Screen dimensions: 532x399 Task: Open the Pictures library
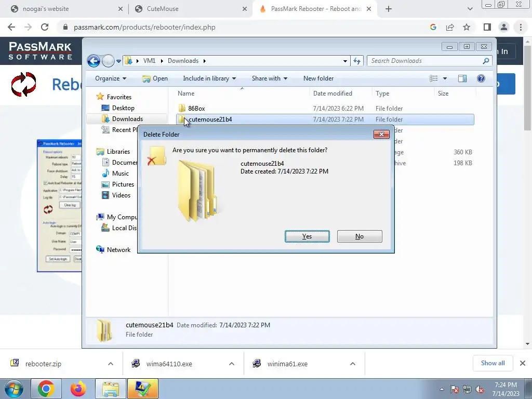pyautogui.click(x=118, y=184)
